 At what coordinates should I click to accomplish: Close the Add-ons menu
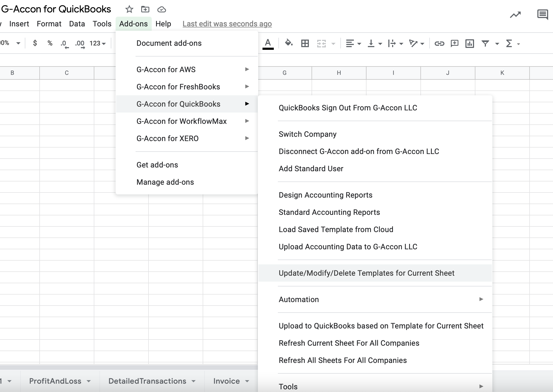tap(133, 24)
